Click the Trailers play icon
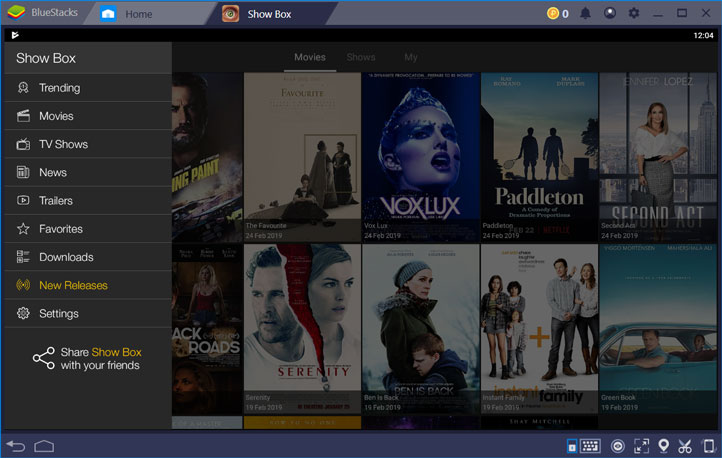The width and height of the screenshot is (722, 458). [23, 200]
